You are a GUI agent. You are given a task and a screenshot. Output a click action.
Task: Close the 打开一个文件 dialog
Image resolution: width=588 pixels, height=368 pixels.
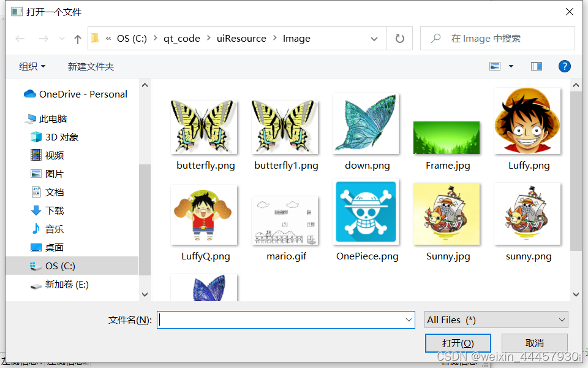[569, 12]
